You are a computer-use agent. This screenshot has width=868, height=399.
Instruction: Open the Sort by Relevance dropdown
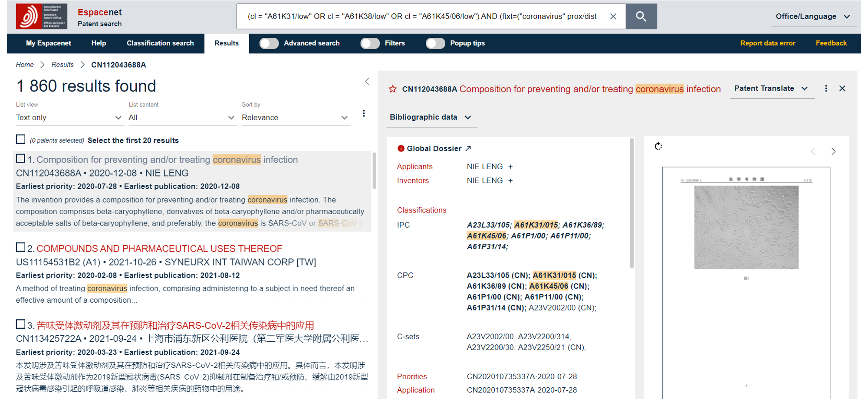click(295, 118)
